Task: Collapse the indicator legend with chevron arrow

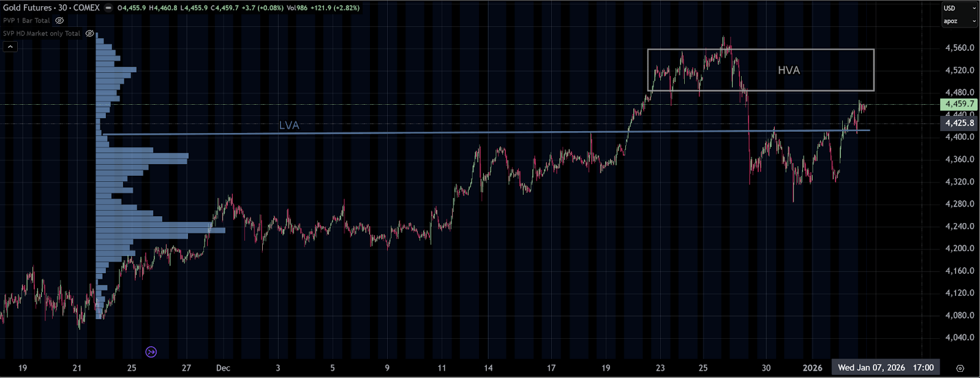Action: 10,47
